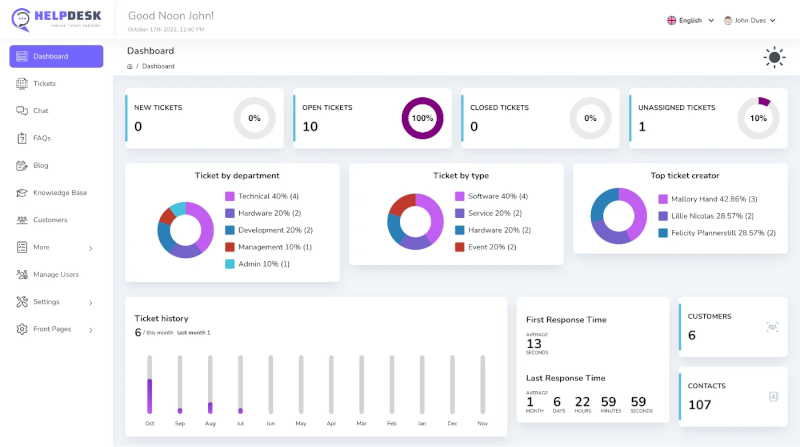Click the Manage Users icon

point(22,274)
